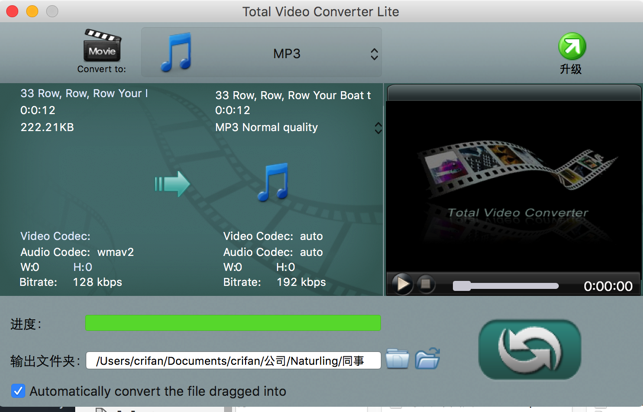Click 'Audio Codec: wmav2' text
This screenshot has height=412, width=643.
pyautogui.click(x=77, y=252)
